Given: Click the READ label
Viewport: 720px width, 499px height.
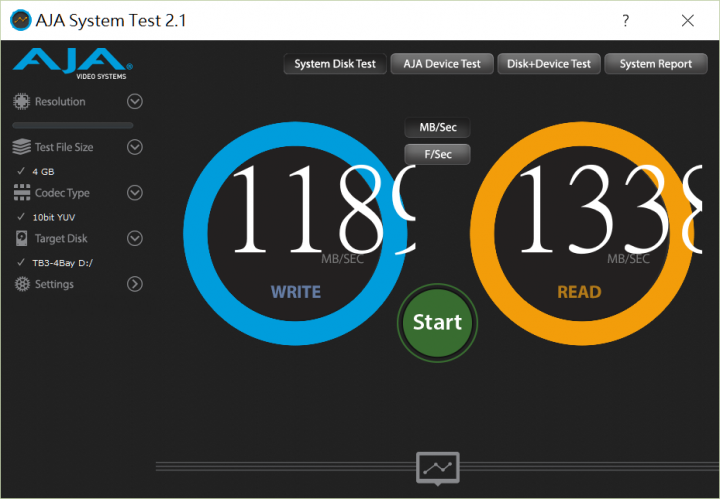Looking at the screenshot, I should pos(579,292).
